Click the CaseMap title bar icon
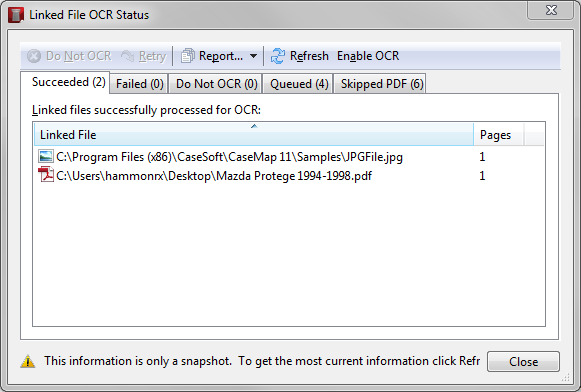Screen dimensions: 581x392 (16, 15)
